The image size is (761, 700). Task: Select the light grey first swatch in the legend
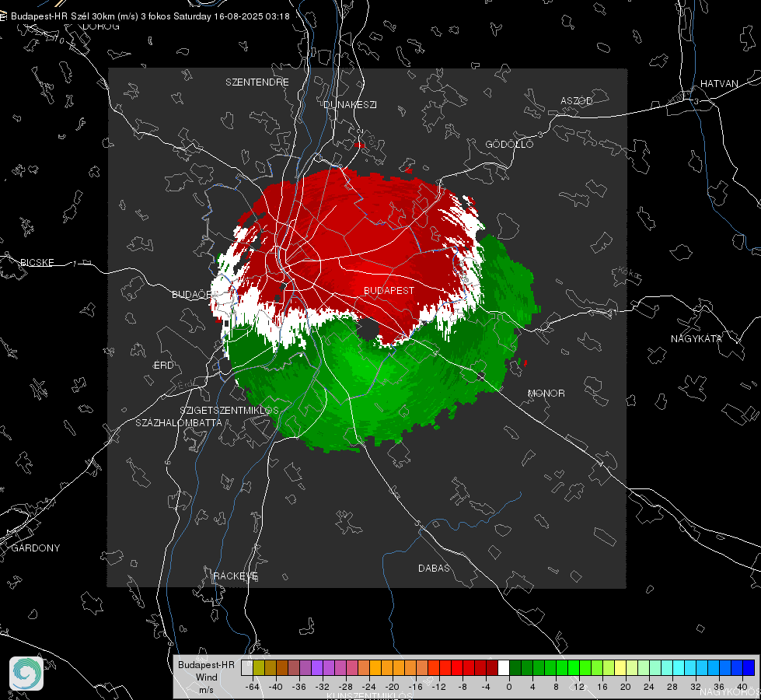pyautogui.click(x=246, y=668)
